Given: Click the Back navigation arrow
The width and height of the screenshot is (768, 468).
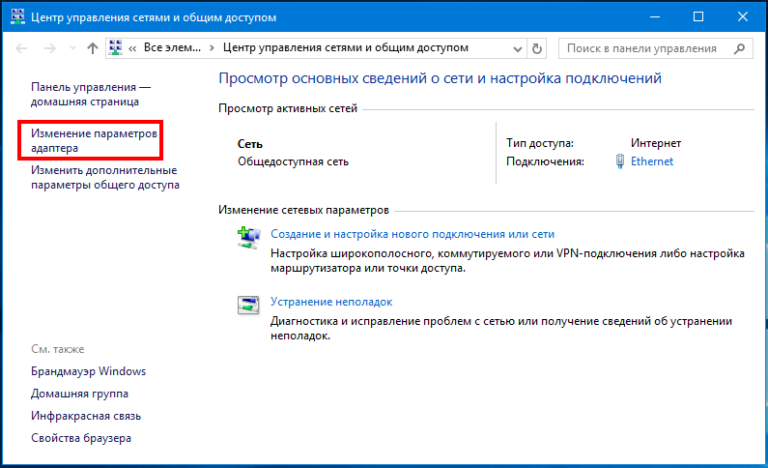Looking at the screenshot, I should pos(22,48).
